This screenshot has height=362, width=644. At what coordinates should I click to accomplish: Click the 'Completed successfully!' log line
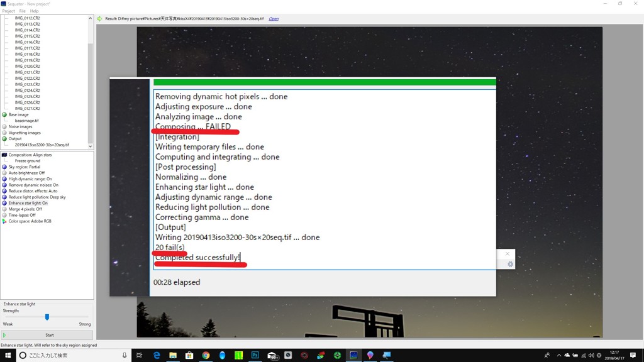pyautogui.click(x=197, y=257)
